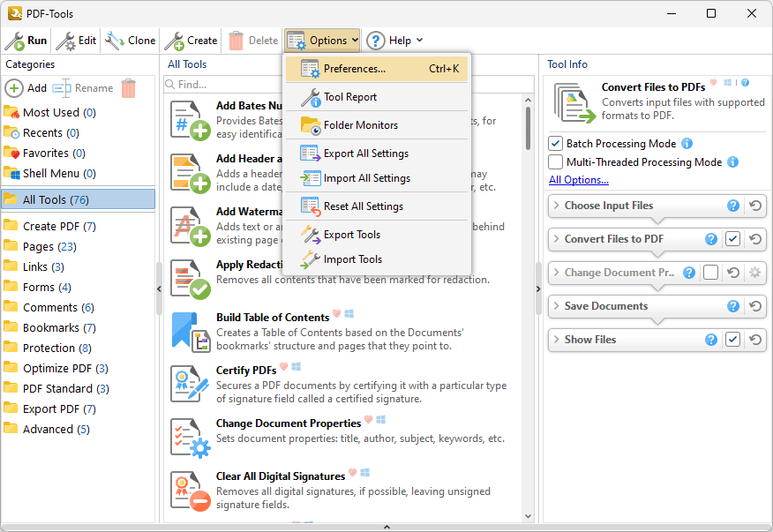Select All Tools (76) category
The image size is (773, 532).
pos(79,199)
